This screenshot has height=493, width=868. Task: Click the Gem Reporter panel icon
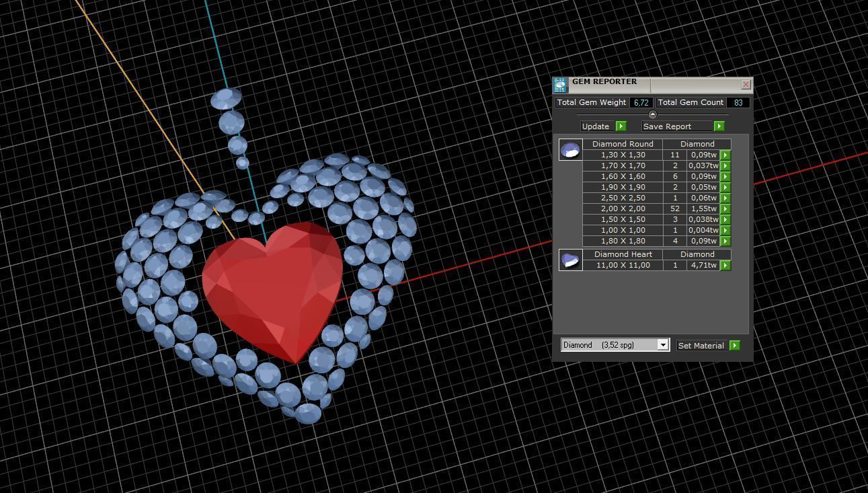point(560,85)
